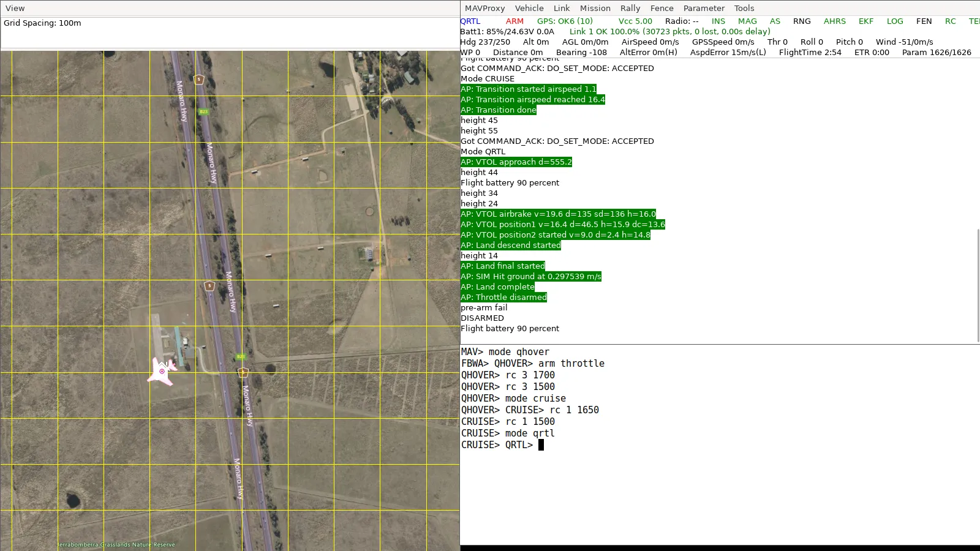This screenshot has height=551, width=980.
Task: Click the 'AP: Transition done' message
Action: [499, 110]
